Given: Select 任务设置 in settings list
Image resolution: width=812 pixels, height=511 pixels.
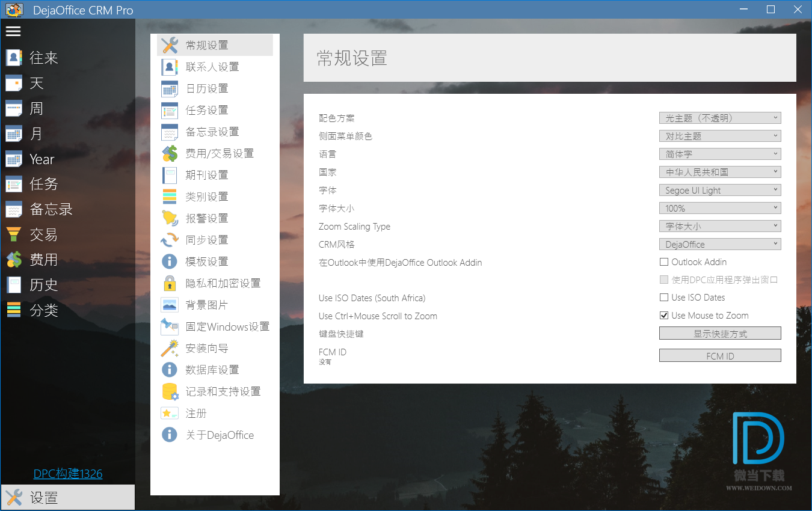Looking at the screenshot, I should [x=215, y=110].
